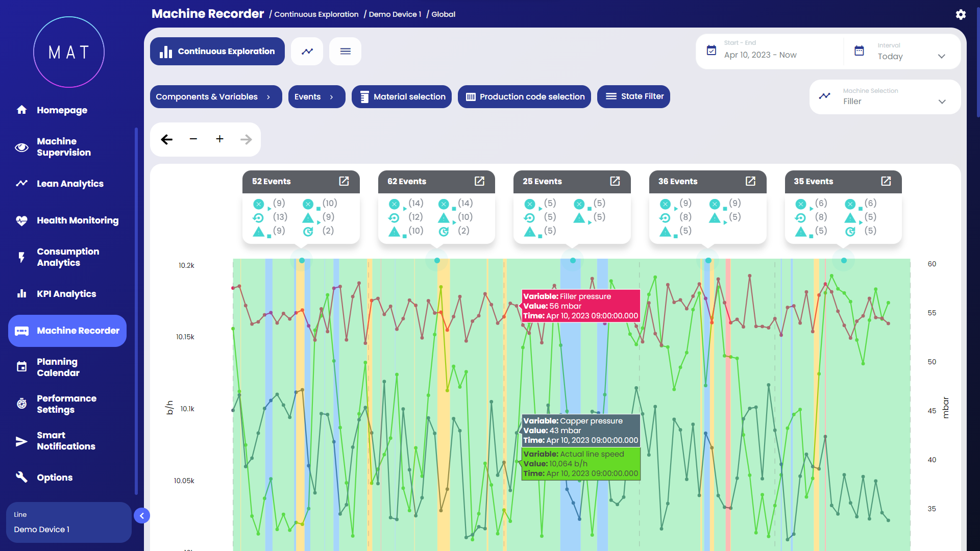Click Material selection button
This screenshot has height=551, width=980.
point(401,97)
